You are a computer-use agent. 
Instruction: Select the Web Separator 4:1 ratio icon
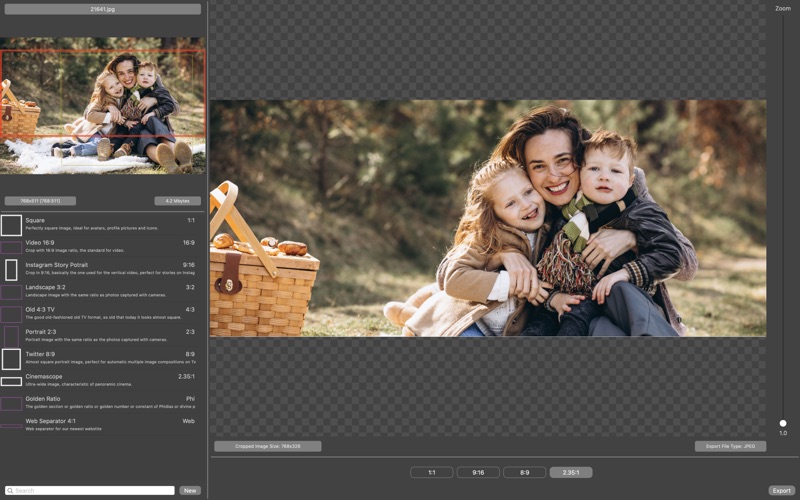point(11,426)
